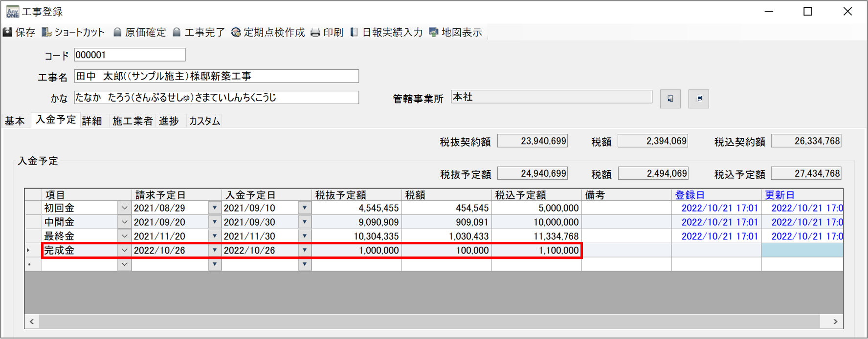Click the 保存 (Save) toolbar icon

pyautogui.click(x=8, y=32)
